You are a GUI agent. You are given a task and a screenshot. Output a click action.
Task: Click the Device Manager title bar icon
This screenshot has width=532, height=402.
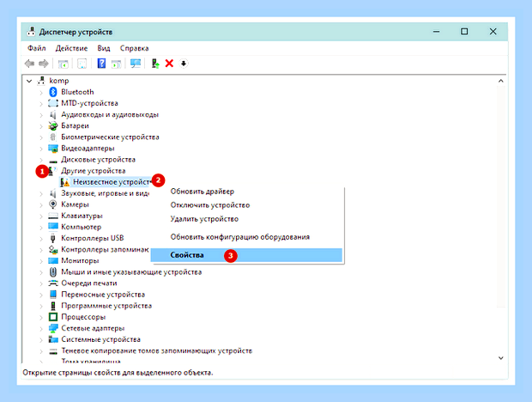click(31, 32)
